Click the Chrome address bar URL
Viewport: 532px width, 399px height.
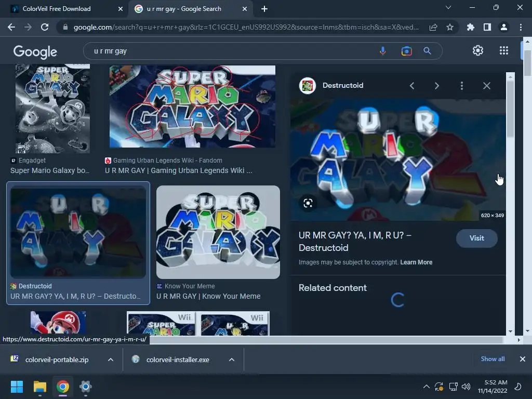coord(246,27)
